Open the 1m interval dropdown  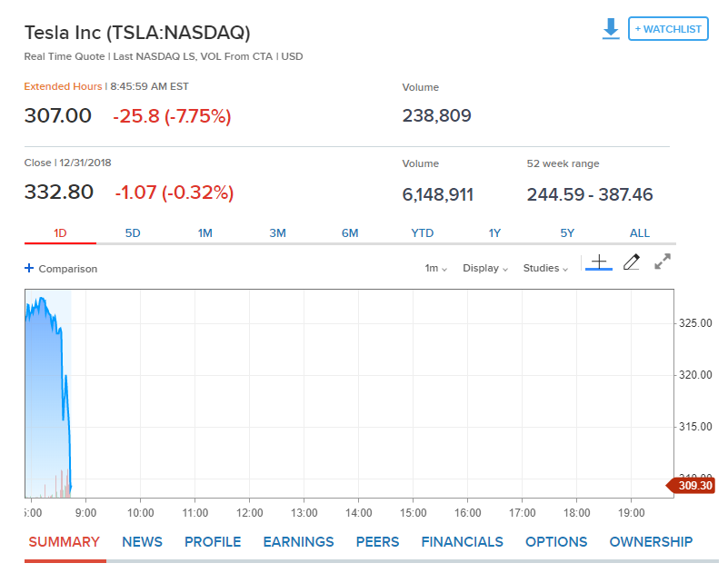click(x=435, y=269)
